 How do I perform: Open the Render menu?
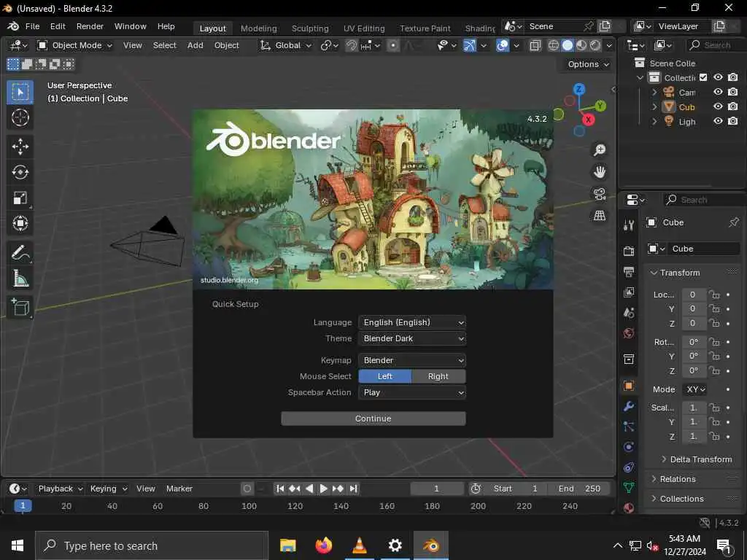[90, 26]
